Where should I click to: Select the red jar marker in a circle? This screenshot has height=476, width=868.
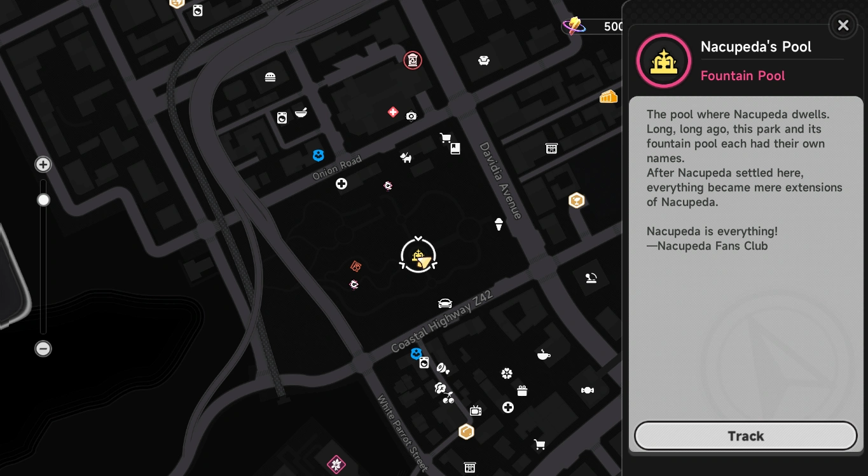point(413,60)
